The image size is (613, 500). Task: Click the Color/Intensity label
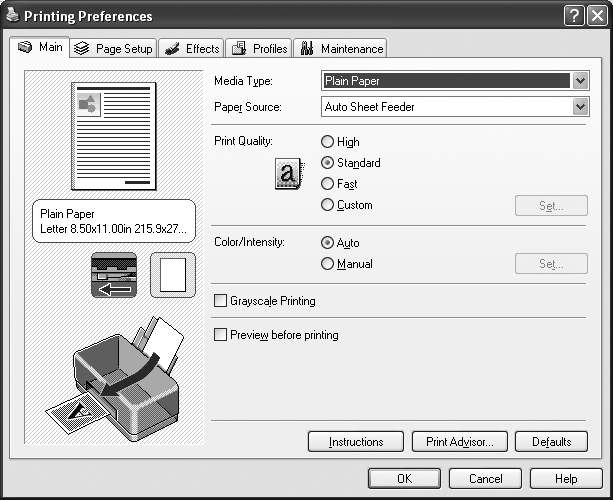tap(249, 242)
